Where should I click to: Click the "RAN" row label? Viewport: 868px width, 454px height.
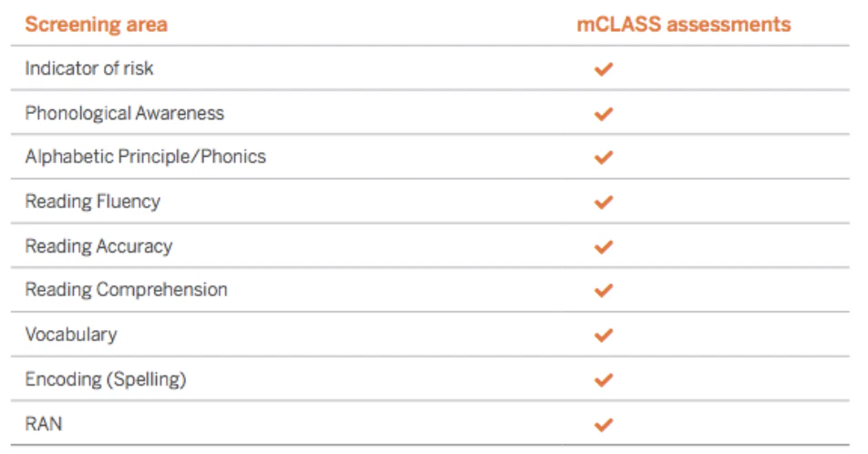tap(44, 424)
